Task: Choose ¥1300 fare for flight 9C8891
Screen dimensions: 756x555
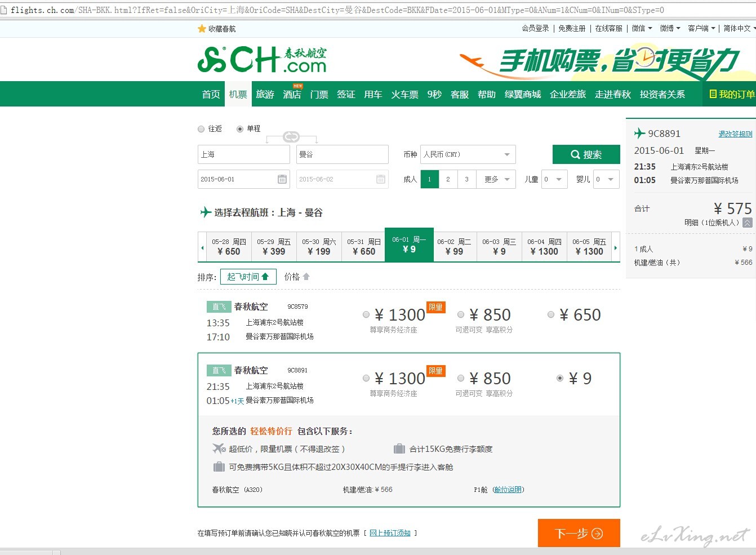Action: [366, 379]
